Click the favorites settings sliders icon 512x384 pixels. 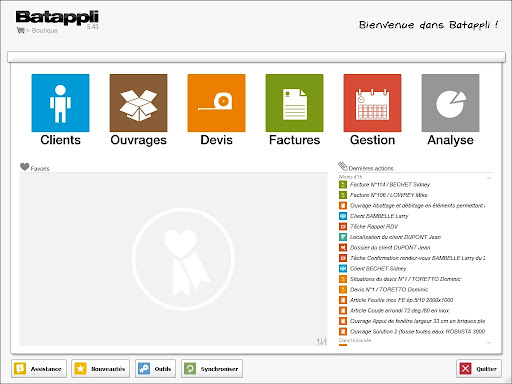click(x=322, y=341)
